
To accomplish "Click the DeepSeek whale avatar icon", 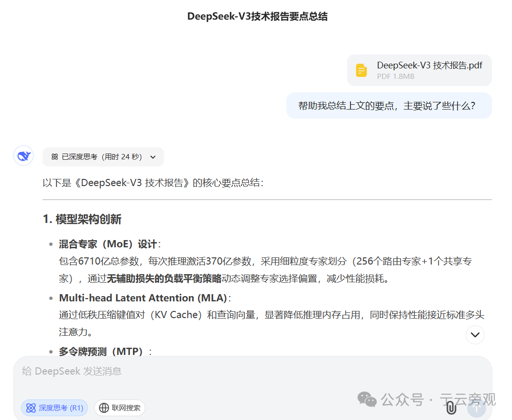I will click(x=23, y=155).
